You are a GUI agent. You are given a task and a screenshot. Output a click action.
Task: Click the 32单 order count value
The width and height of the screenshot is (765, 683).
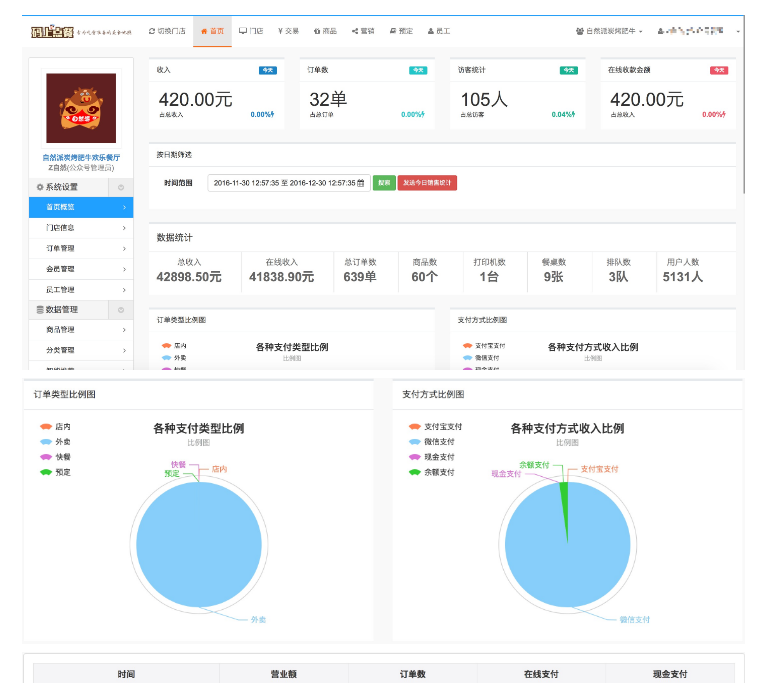coord(328,100)
